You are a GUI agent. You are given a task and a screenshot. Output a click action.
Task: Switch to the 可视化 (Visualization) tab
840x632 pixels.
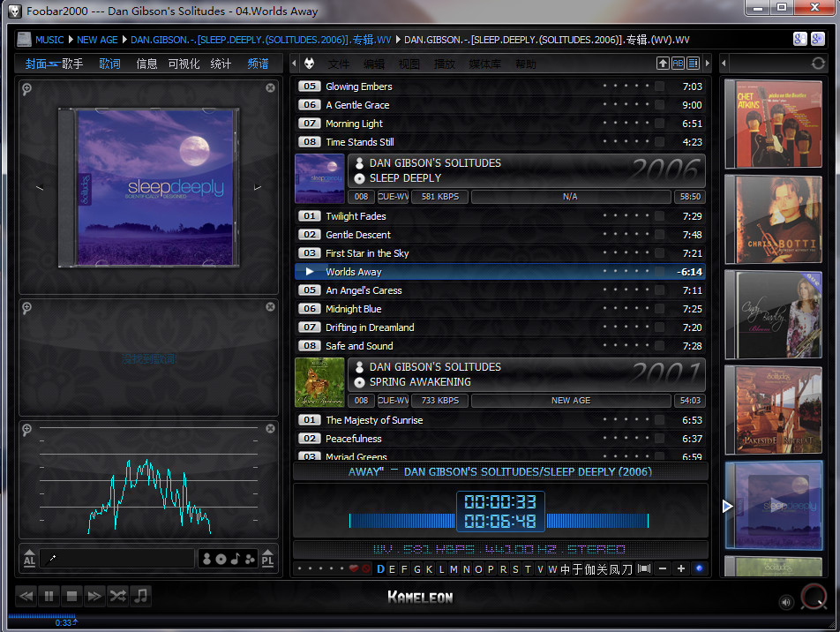[184, 64]
